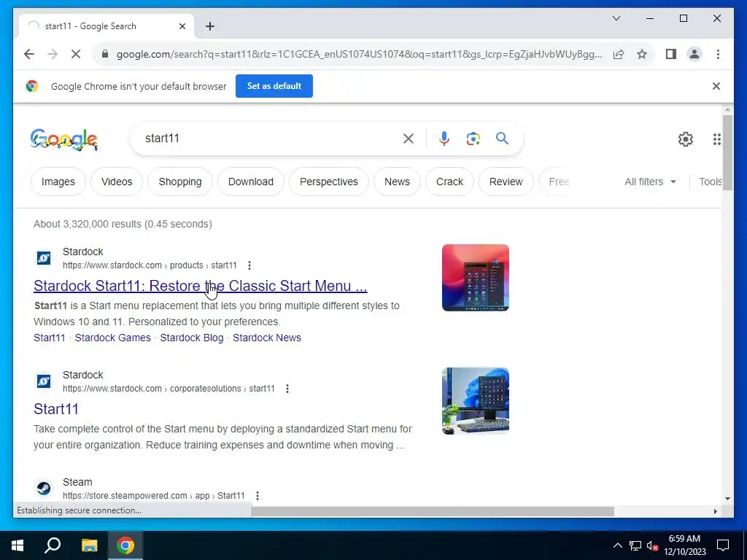Open File Explorer from the taskbar
Image resolution: width=747 pixels, height=560 pixels.
pos(89,545)
